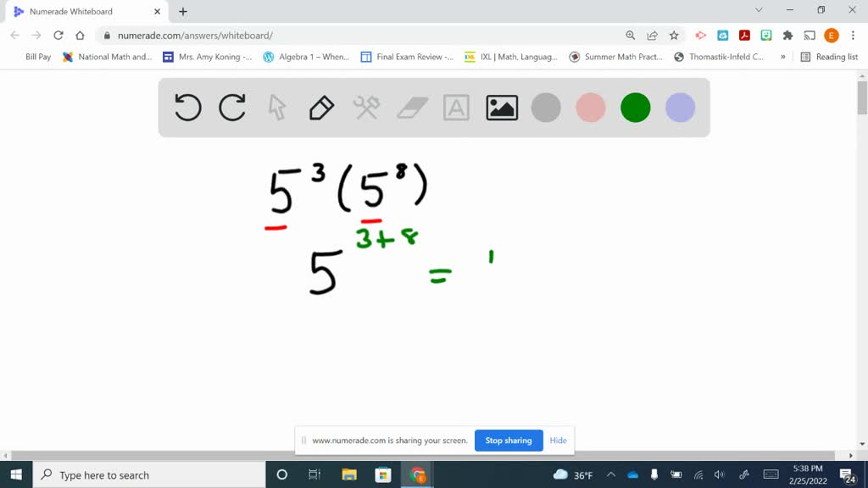This screenshot has height=488, width=868.
Task: Click Hide on the sharing banner
Action: tap(558, 441)
